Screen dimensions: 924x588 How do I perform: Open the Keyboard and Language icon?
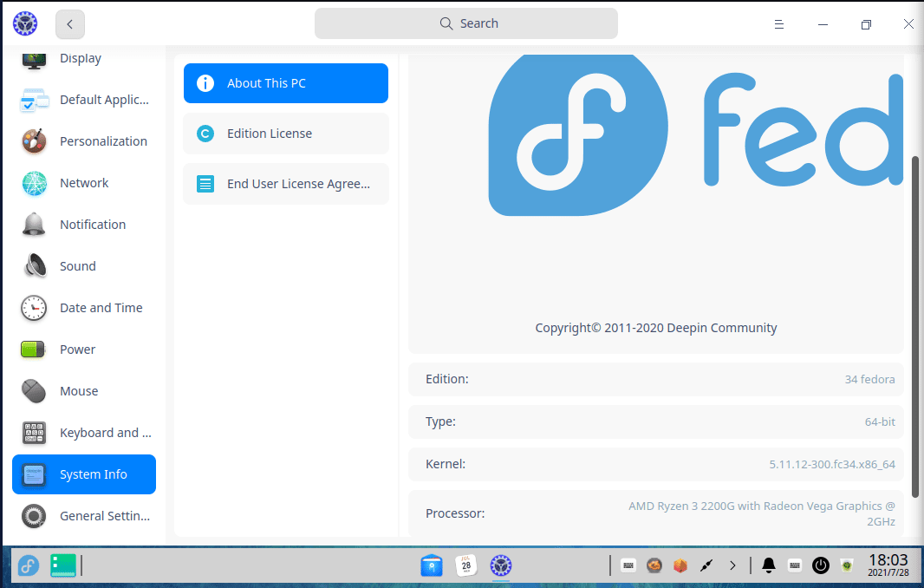click(34, 433)
